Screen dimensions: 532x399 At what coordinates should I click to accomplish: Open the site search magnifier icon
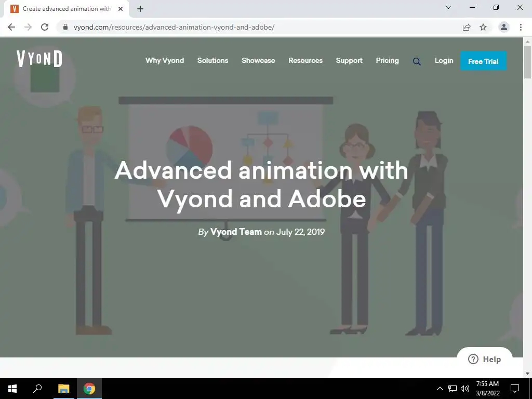[x=417, y=61]
